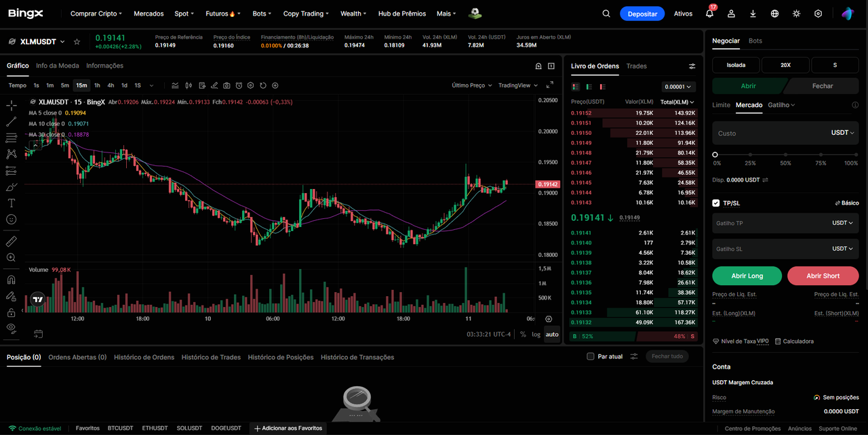Image resolution: width=868 pixels, height=435 pixels.
Task: Switch TP/SL mode via Básico toggle
Action: click(846, 203)
